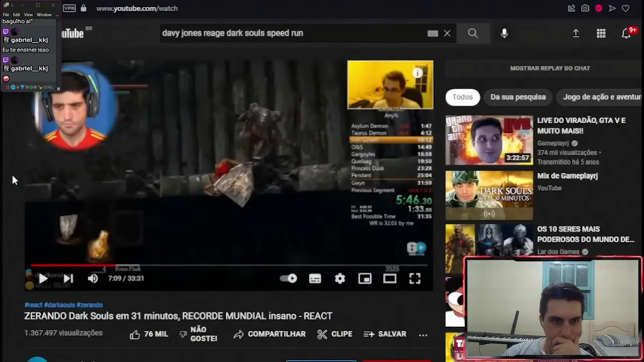Click the ZERANDO Dark Souls video title
Image resolution: width=644 pixels, height=362 pixels.
pos(178,316)
